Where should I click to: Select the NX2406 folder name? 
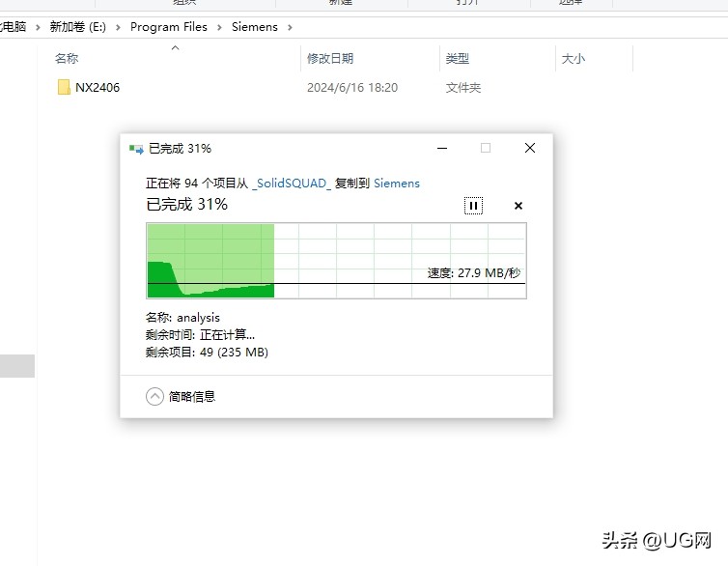[98, 87]
